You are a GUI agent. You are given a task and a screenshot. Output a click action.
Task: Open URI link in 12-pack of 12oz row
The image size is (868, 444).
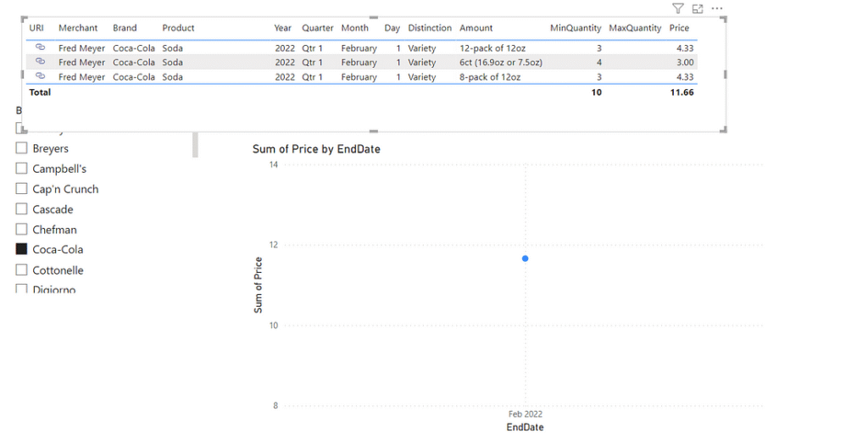40,47
